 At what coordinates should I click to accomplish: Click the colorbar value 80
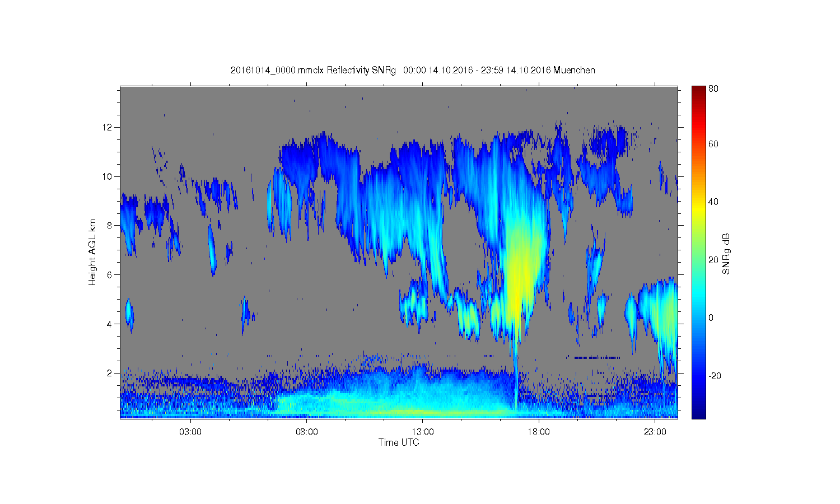713,88
